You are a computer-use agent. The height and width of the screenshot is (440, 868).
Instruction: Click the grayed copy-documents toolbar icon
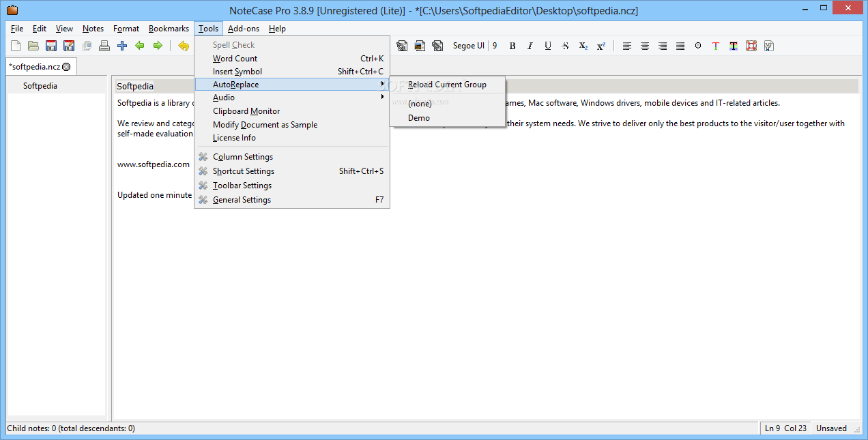click(x=87, y=46)
